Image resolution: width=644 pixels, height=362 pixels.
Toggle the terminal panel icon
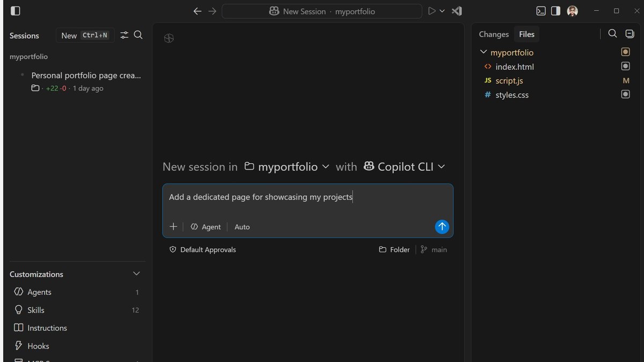541,11
